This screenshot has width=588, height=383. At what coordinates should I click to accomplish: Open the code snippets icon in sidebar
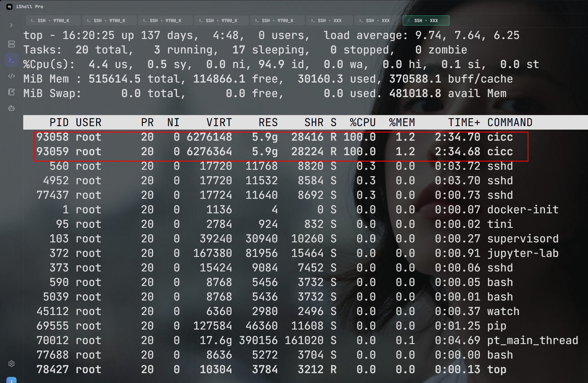(x=11, y=76)
